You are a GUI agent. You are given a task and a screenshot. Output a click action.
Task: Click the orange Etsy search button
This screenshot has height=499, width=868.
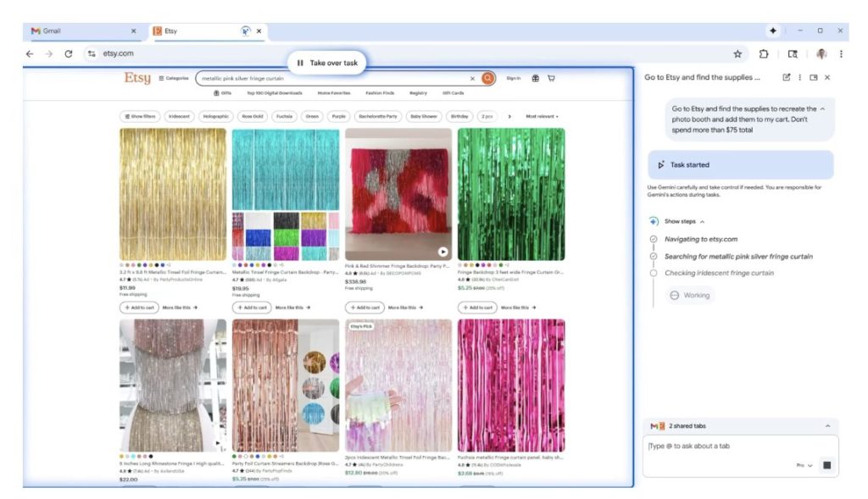pyautogui.click(x=487, y=78)
